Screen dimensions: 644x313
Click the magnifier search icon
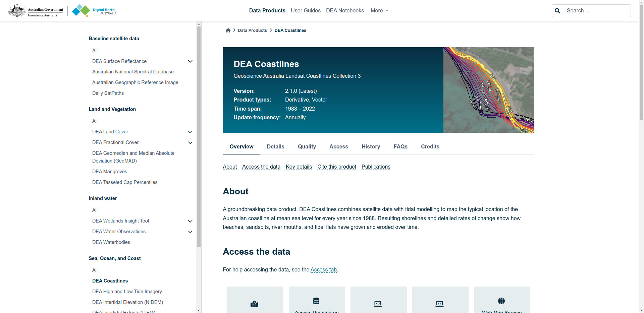[x=557, y=11]
